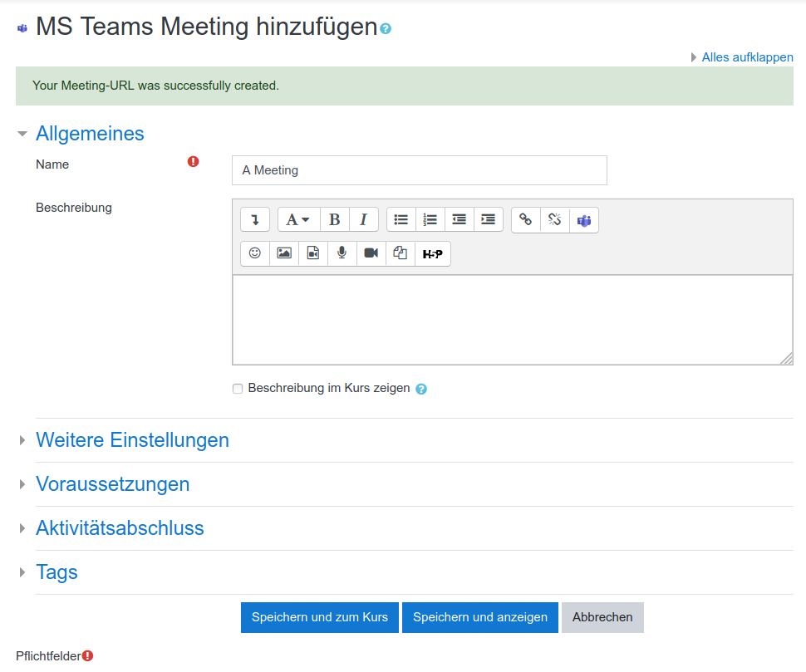The width and height of the screenshot is (806, 672).
Task: Expand the Voraussetzungen section
Action: point(112,484)
